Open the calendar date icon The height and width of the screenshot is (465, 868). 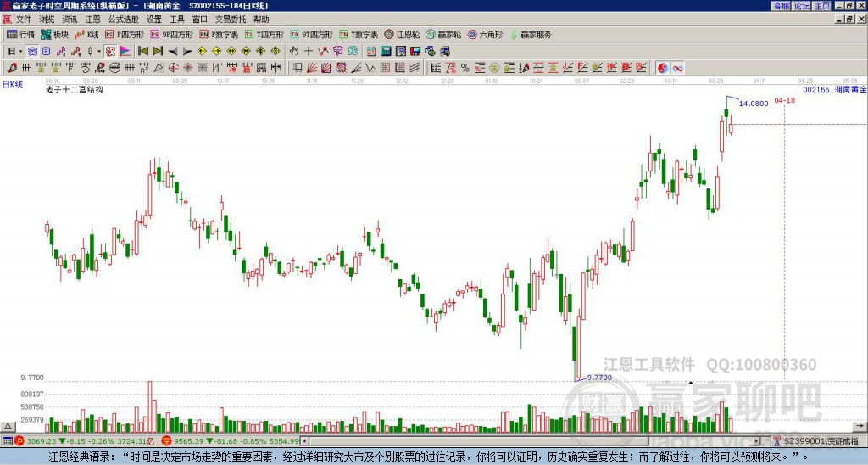[371, 51]
